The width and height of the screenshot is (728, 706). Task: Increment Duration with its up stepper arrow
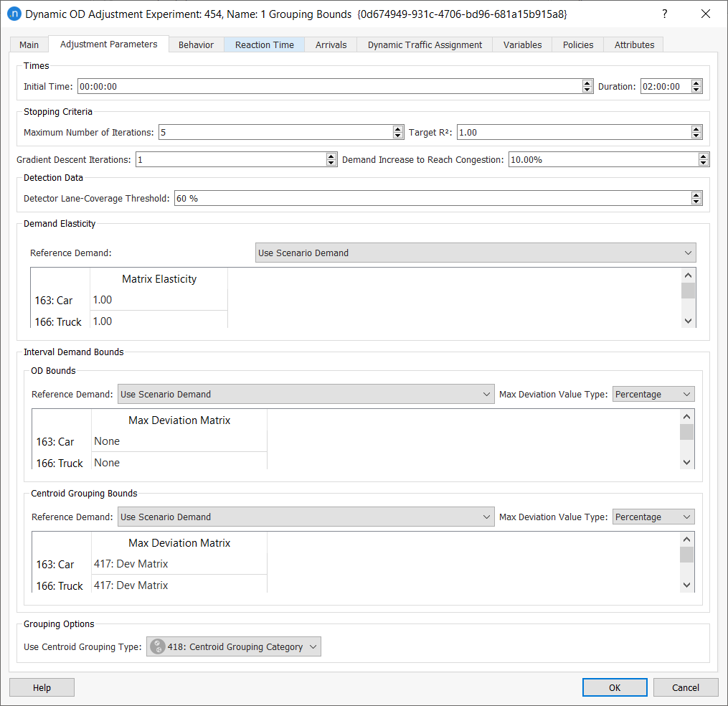(x=696, y=83)
